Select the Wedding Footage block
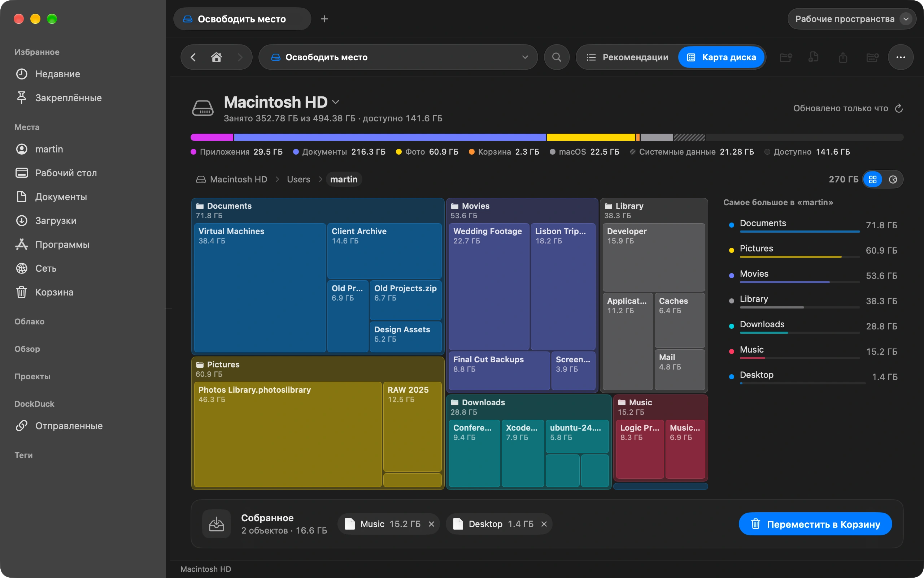This screenshot has width=924, height=578. 489,287
